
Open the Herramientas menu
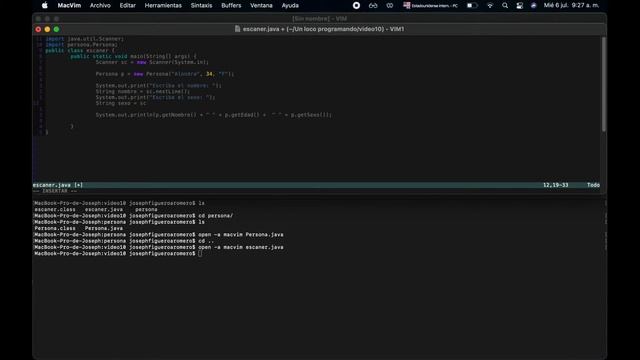point(163,5)
